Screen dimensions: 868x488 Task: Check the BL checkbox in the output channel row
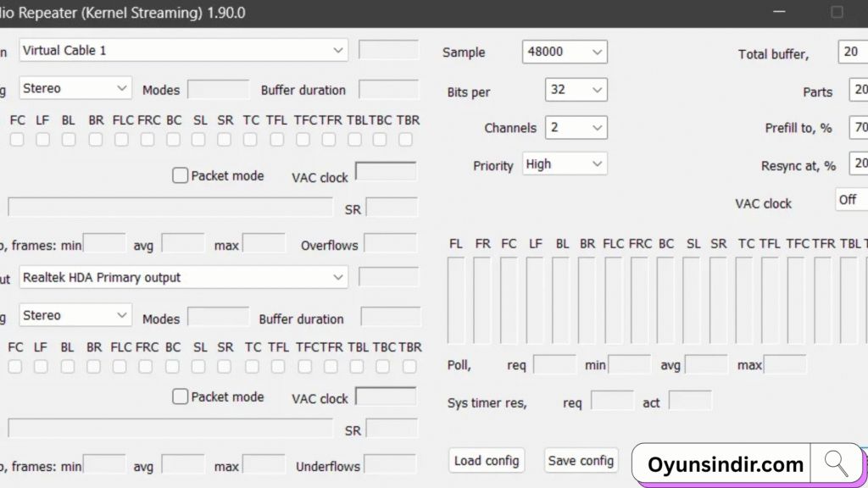click(x=68, y=365)
